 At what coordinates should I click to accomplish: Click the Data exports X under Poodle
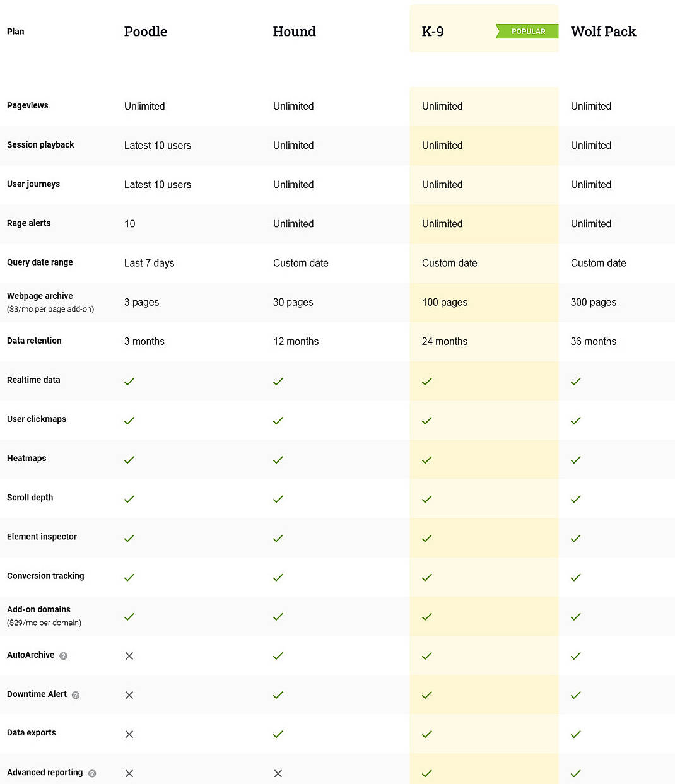click(x=129, y=734)
